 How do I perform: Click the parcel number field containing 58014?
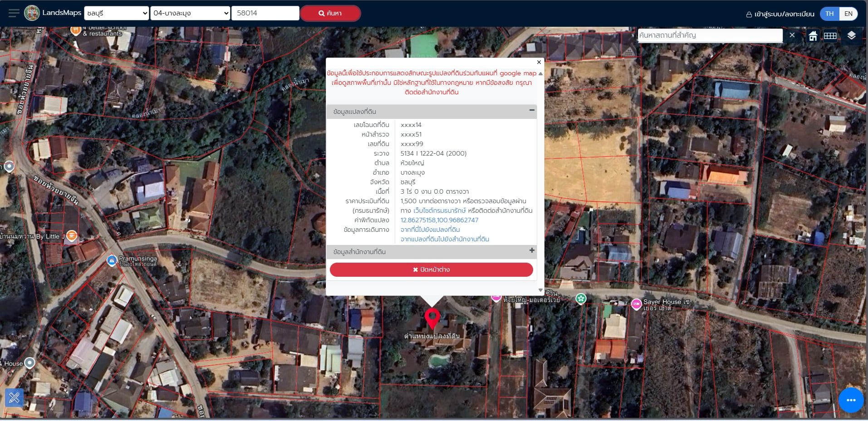point(265,13)
